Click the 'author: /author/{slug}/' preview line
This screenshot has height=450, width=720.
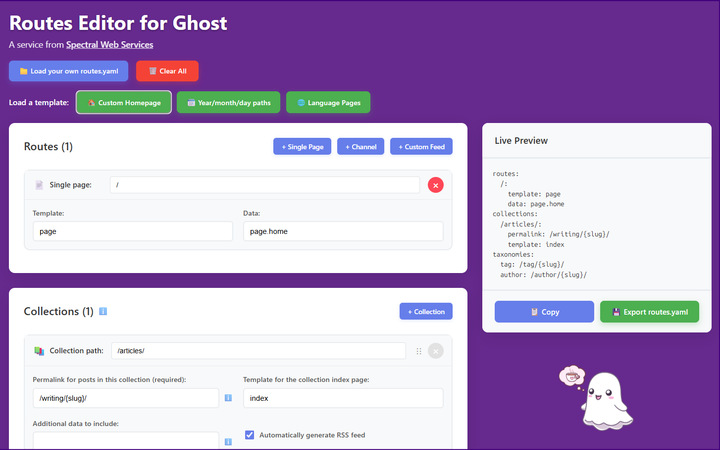[x=544, y=275]
